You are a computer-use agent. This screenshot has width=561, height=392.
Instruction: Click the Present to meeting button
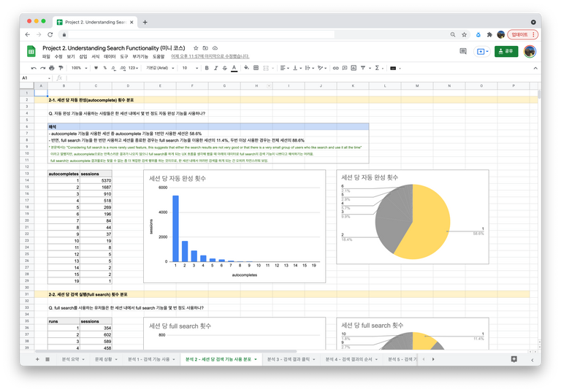(481, 52)
